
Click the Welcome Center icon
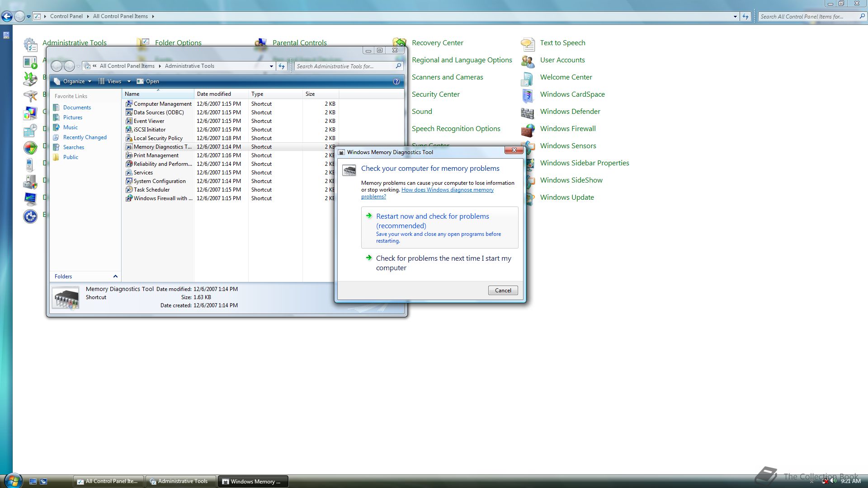(x=527, y=78)
